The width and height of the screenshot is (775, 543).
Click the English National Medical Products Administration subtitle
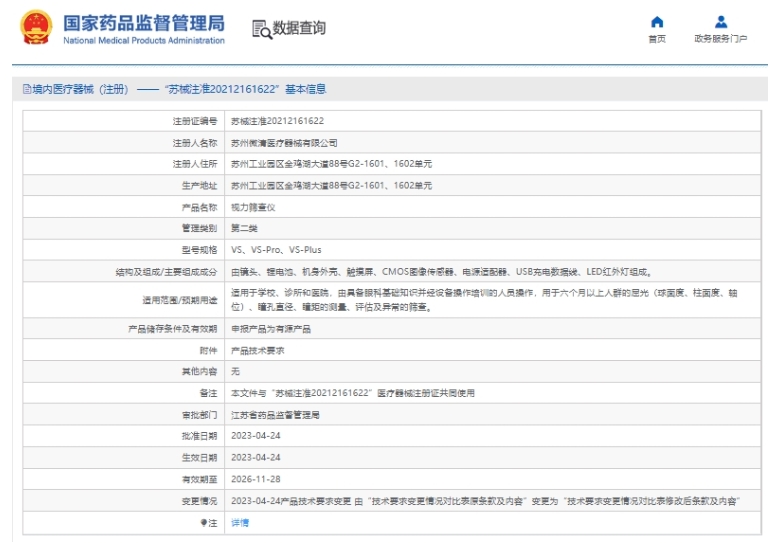144,41
